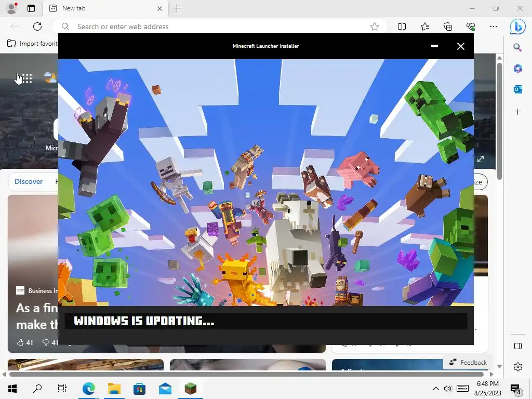
Task: Open the Windows Start menu
Action: [x=12, y=389]
